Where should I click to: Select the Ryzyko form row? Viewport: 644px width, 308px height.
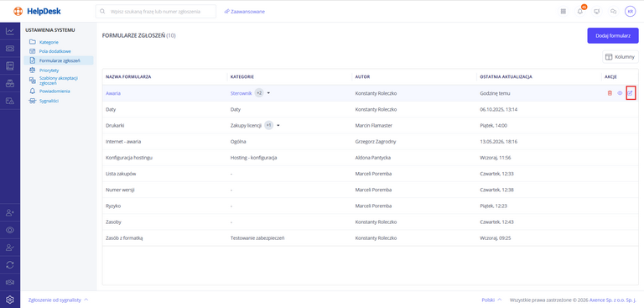click(x=371, y=206)
